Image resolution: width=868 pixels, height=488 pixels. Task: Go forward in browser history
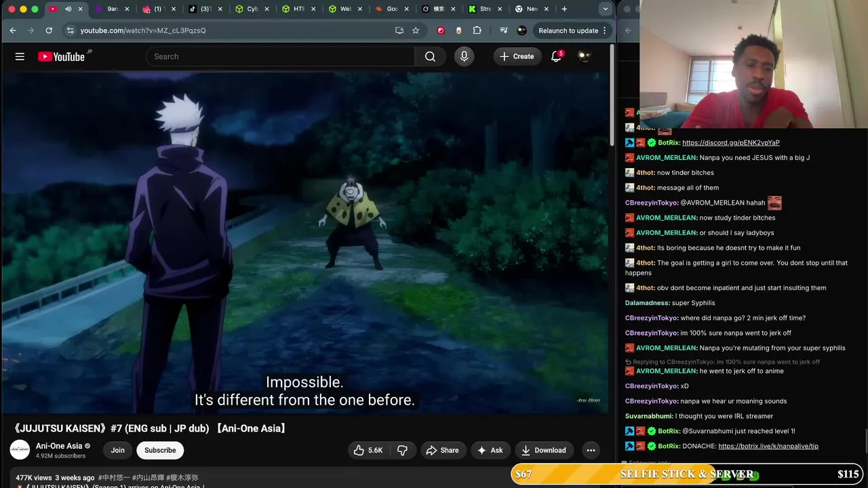click(x=31, y=30)
